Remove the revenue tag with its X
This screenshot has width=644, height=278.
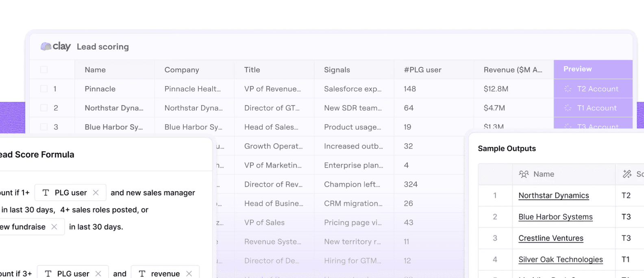click(x=189, y=274)
